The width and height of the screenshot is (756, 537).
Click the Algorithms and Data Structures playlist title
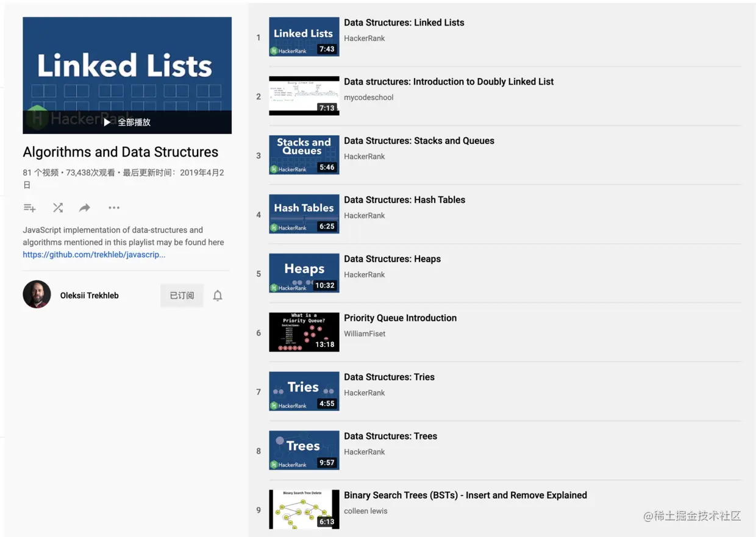(121, 152)
